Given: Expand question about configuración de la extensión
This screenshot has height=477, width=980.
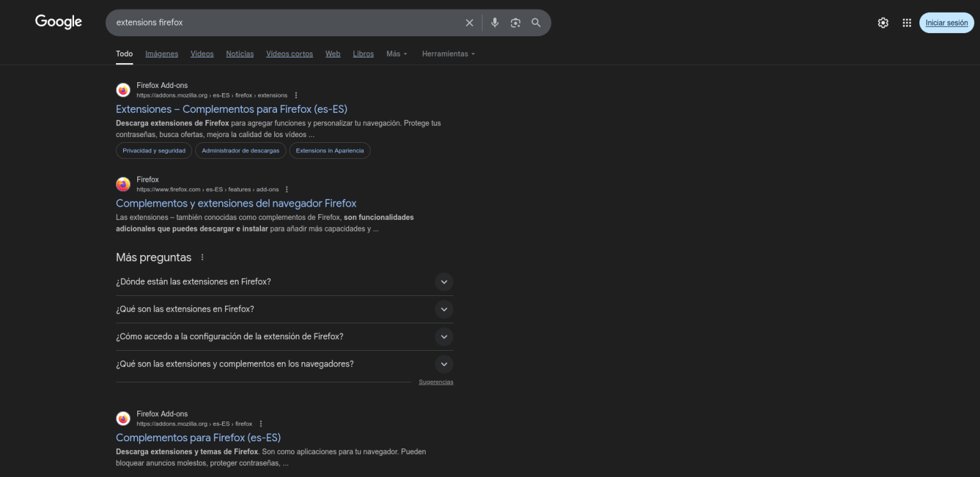Looking at the screenshot, I should click(444, 337).
